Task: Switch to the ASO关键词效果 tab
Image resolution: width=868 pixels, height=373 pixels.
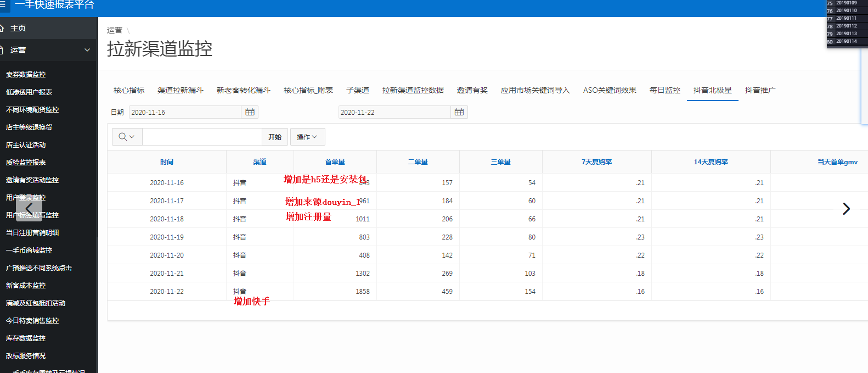Action: click(610, 90)
